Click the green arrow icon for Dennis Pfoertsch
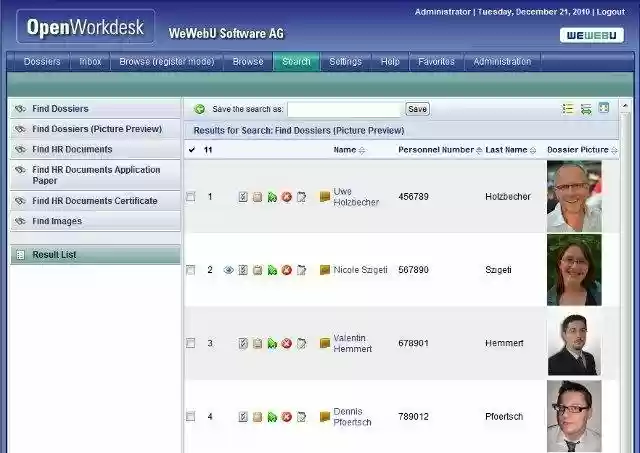The image size is (640, 453). pos(272,417)
